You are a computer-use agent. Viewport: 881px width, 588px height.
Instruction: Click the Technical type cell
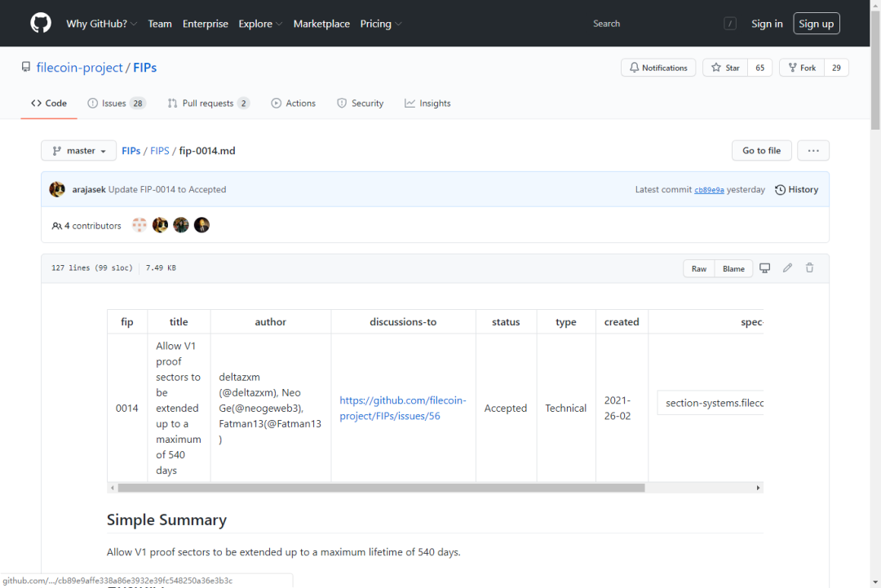coord(566,409)
